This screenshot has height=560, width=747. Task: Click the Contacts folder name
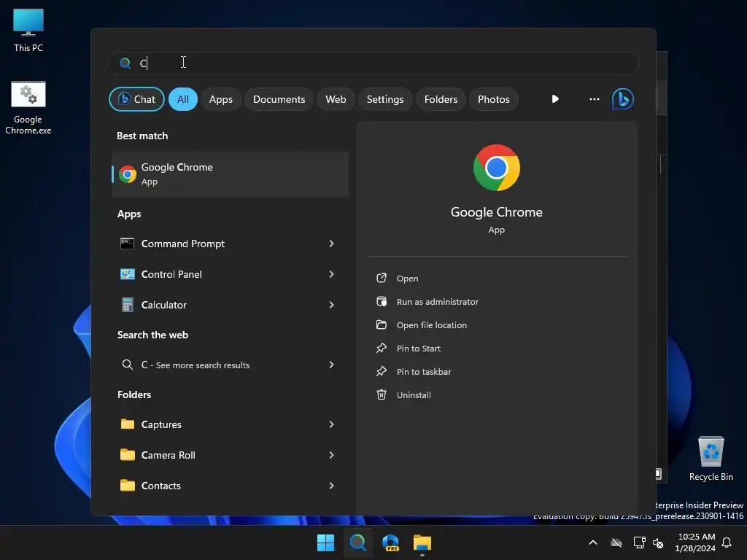(161, 485)
